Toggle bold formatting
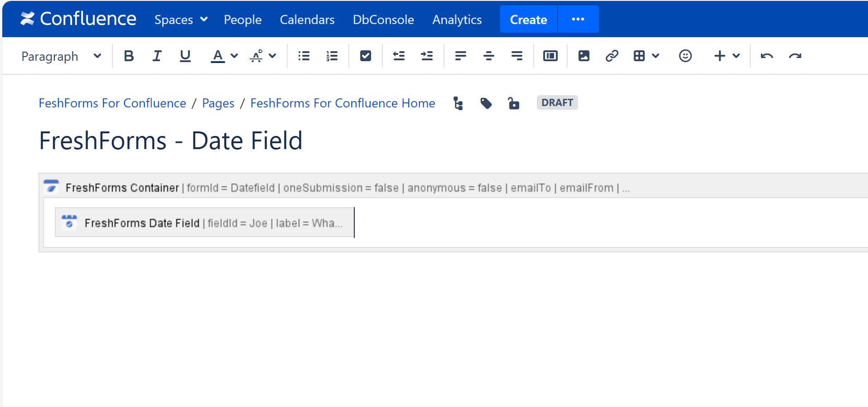The height and width of the screenshot is (407, 868). point(129,56)
